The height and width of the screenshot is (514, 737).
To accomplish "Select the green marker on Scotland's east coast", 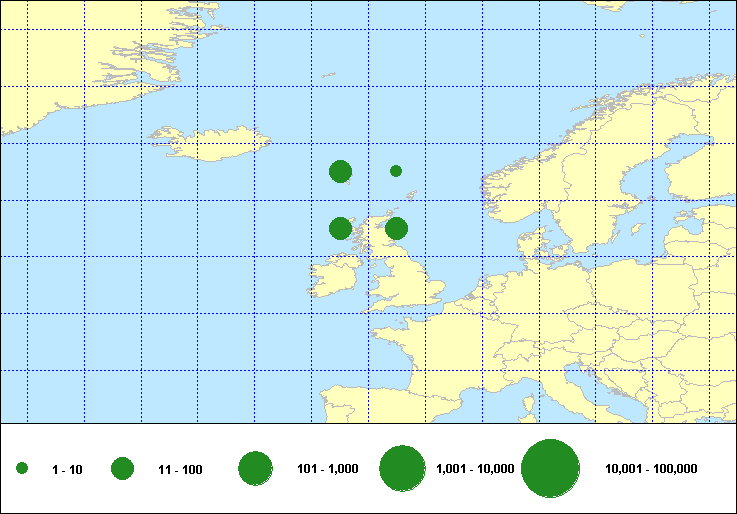I will (x=396, y=228).
